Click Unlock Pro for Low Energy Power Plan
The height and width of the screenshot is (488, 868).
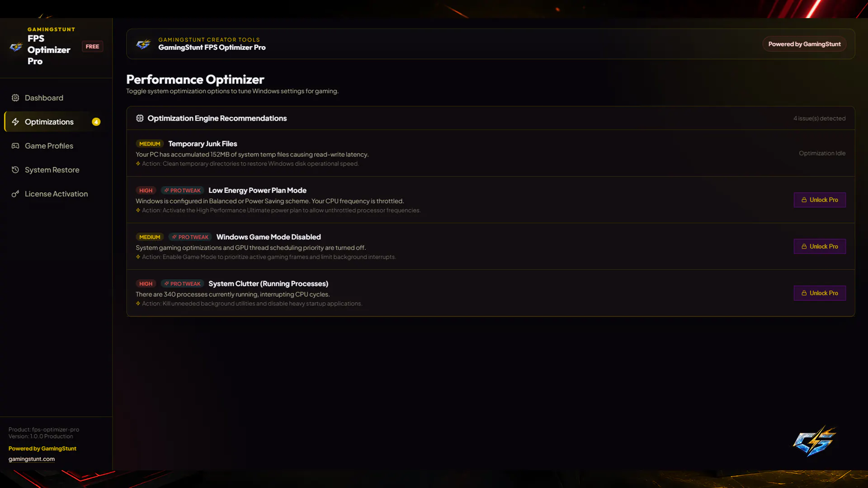(x=820, y=200)
